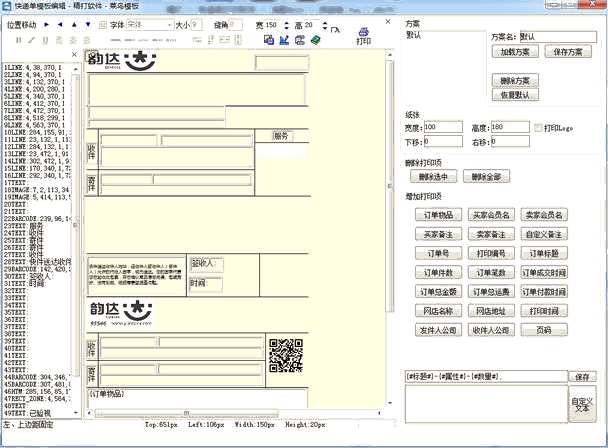This screenshot has height=448, width=608.
Task: Add the 订单物品 print item
Action: [x=437, y=215]
